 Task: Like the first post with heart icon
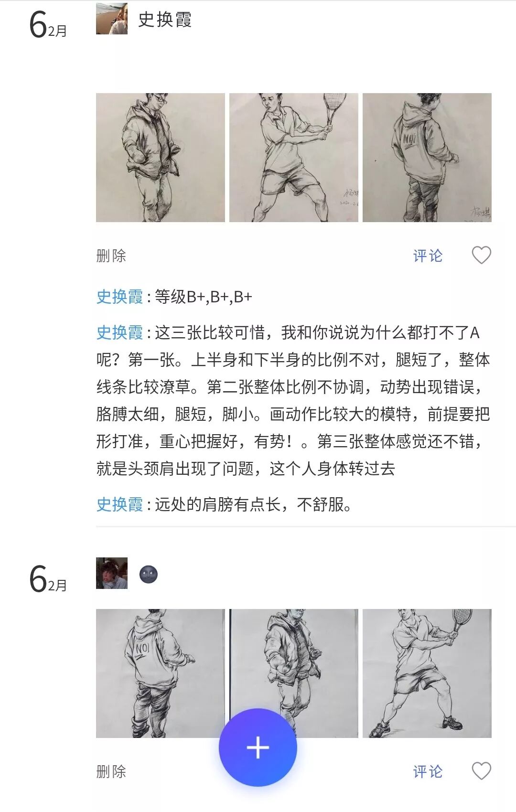point(481,255)
